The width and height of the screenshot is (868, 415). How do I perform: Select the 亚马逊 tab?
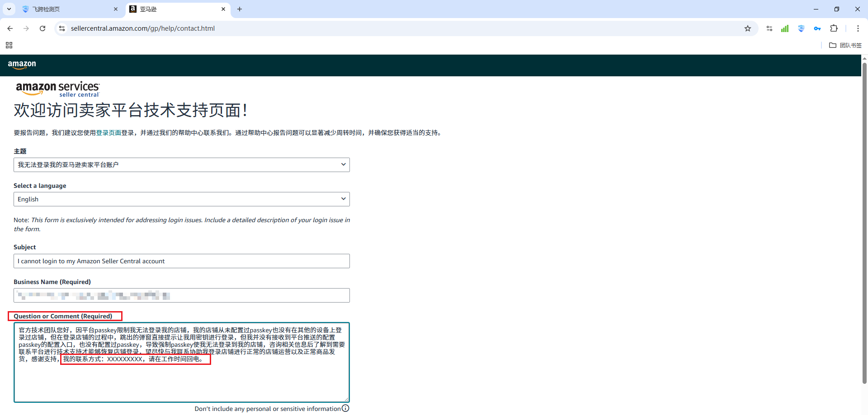pyautogui.click(x=178, y=9)
